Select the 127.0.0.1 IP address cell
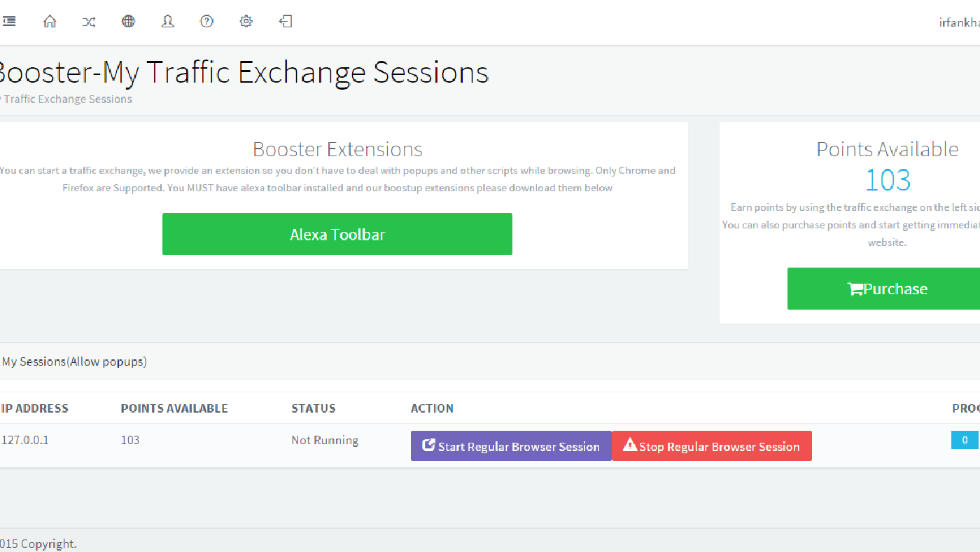980x552 pixels. 26,440
